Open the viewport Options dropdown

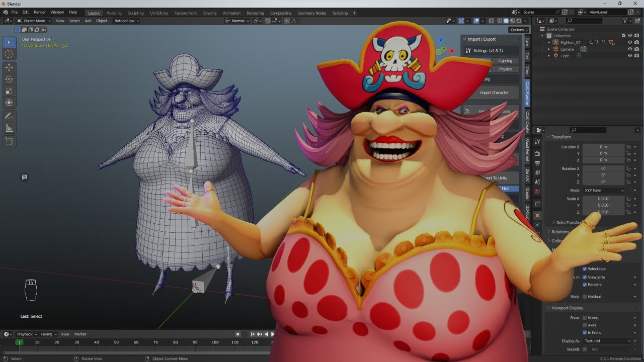[518, 30]
